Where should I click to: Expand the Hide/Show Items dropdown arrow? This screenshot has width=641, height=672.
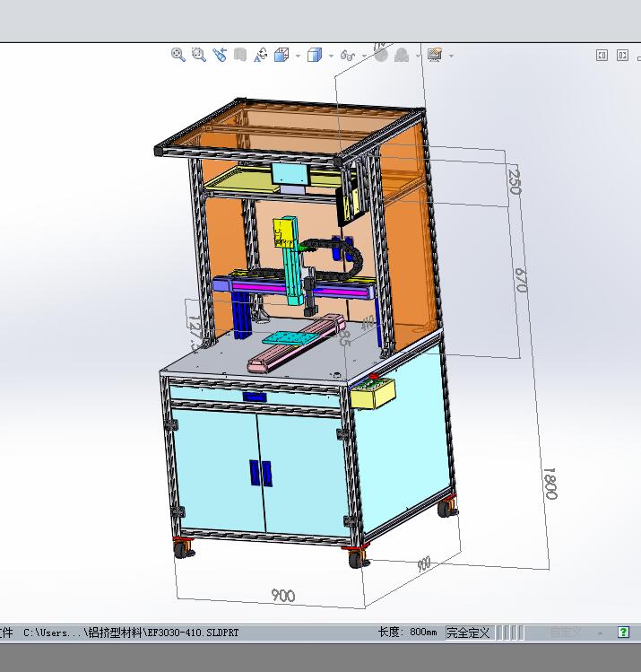point(364,56)
